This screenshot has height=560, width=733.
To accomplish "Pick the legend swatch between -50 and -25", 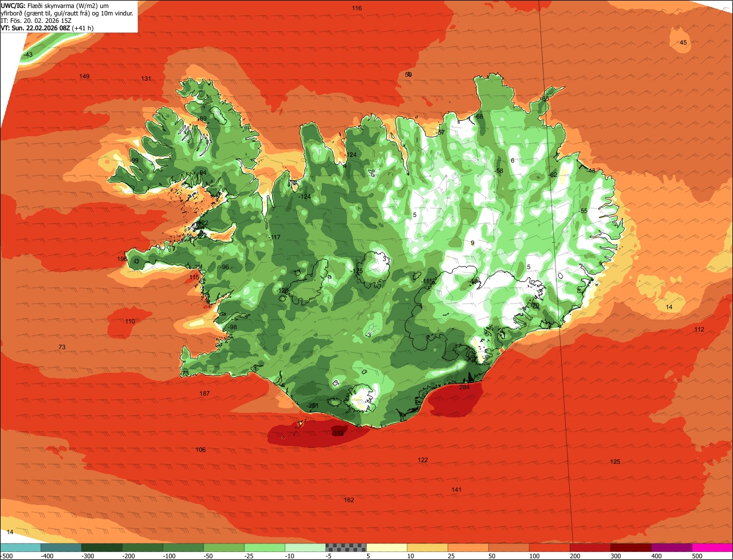I will coord(224,547).
